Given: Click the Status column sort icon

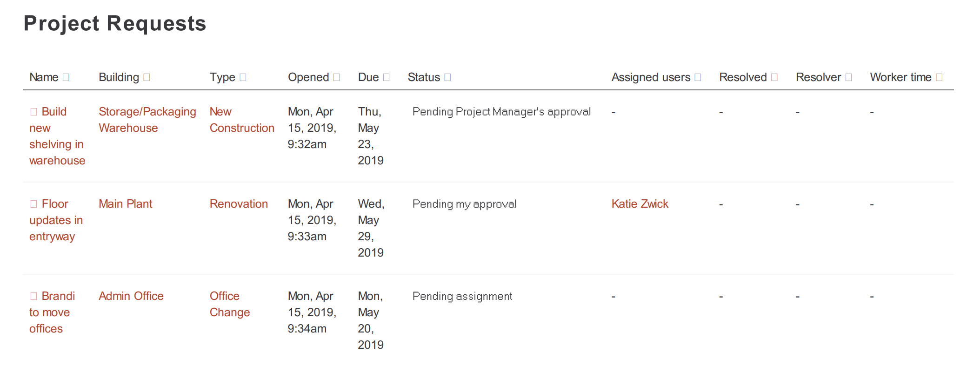Looking at the screenshot, I should coord(447,77).
